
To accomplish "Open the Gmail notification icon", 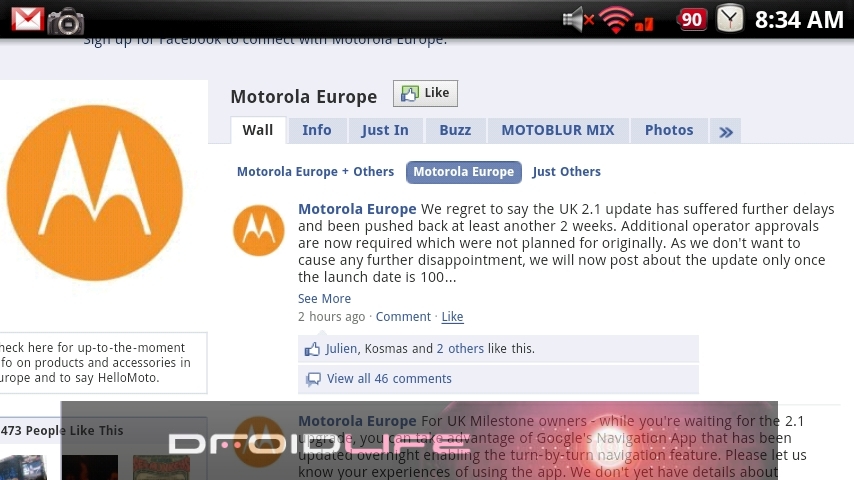I will click(x=27, y=20).
